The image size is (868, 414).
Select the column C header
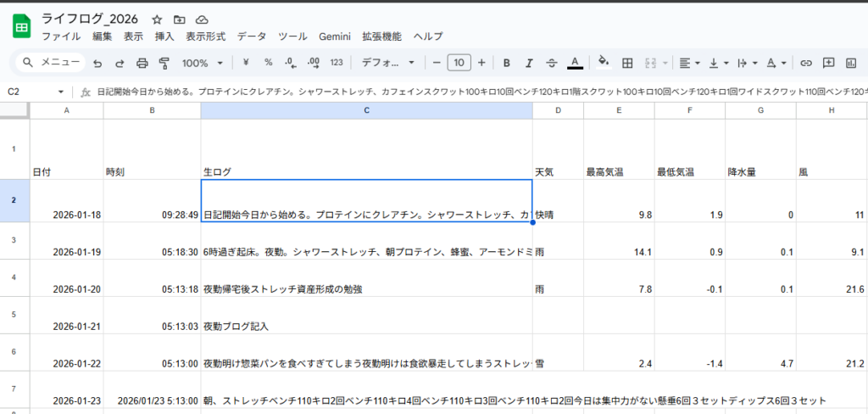366,110
